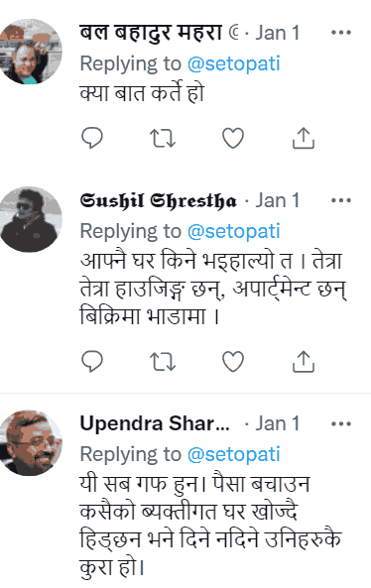Reply to बल बहादुर महरा's tweet
371x588 pixels.
92,138
